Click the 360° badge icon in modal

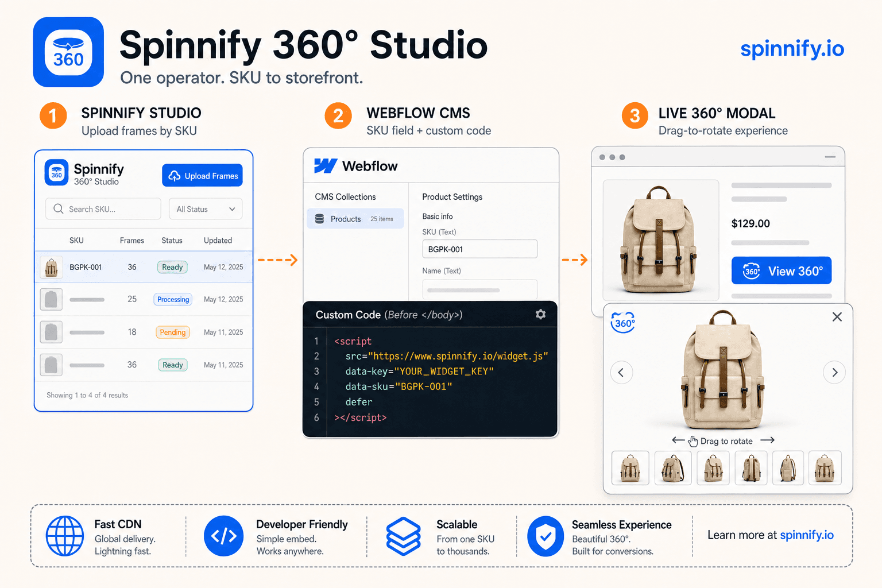tap(623, 323)
